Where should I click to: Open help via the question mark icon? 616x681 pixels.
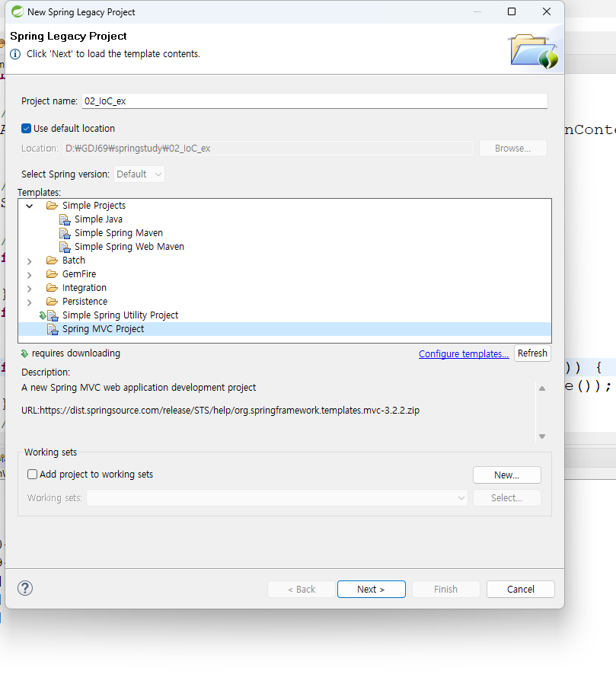click(x=25, y=589)
